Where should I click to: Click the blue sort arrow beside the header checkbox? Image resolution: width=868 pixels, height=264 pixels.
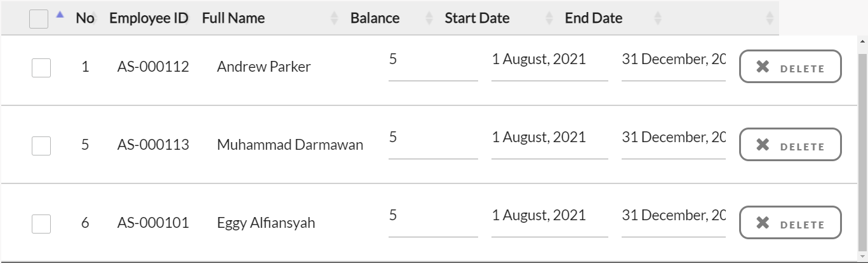point(60,15)
